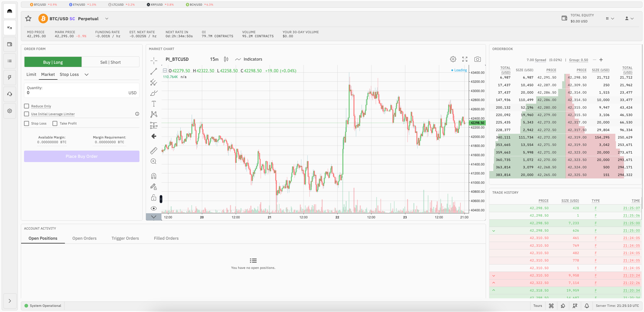
Task: Select the Stop Loss order tab
Action: click(x=69, y=75)
